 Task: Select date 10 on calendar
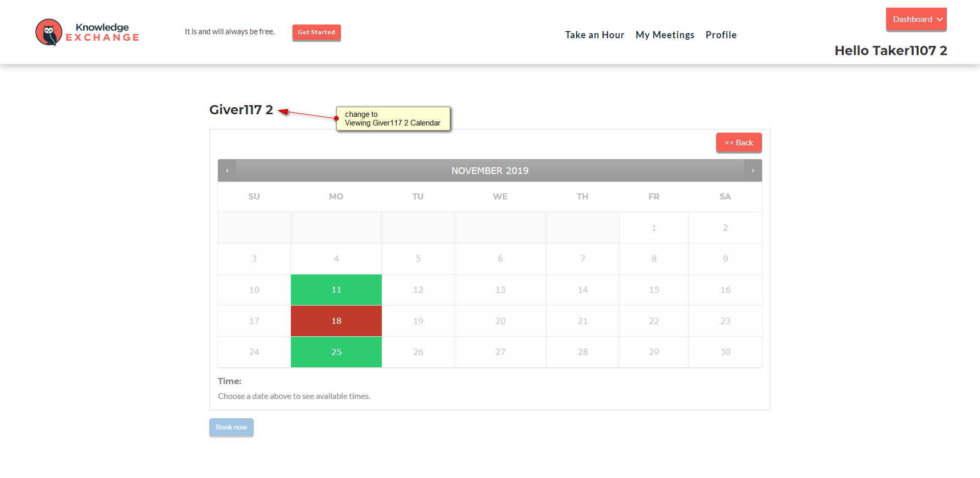click(254, 290)
